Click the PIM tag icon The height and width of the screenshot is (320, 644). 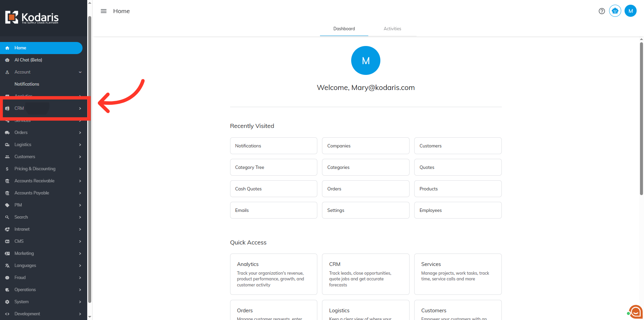(x=7, y=205)
